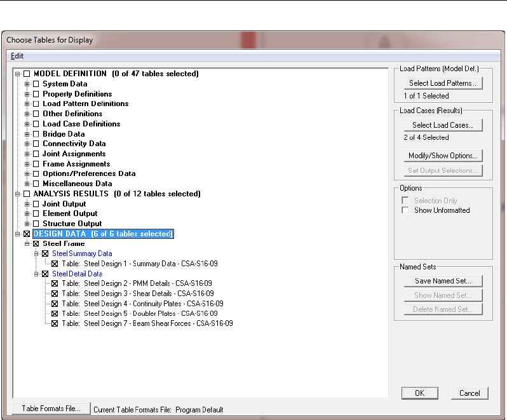This screenshot has width=507, height=420.
Task: Check the Options/Preferences Data checkbox
Action: (x=36, y=173)
